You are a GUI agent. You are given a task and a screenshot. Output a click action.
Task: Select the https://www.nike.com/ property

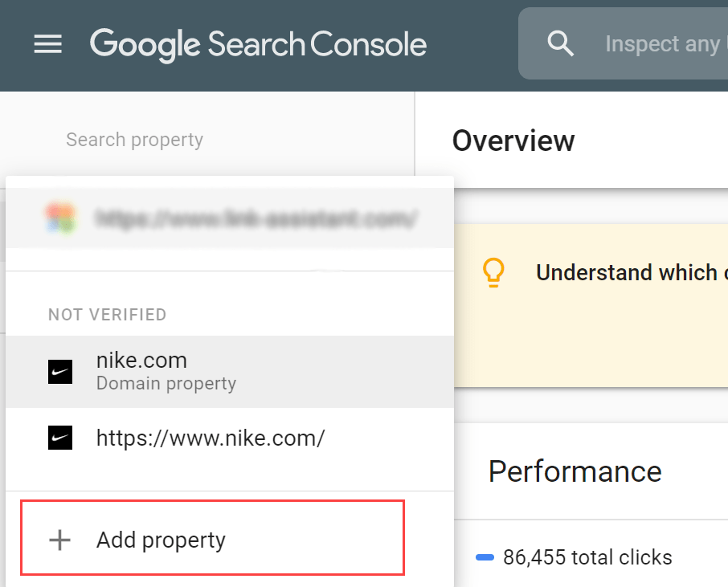click(230, 438)
